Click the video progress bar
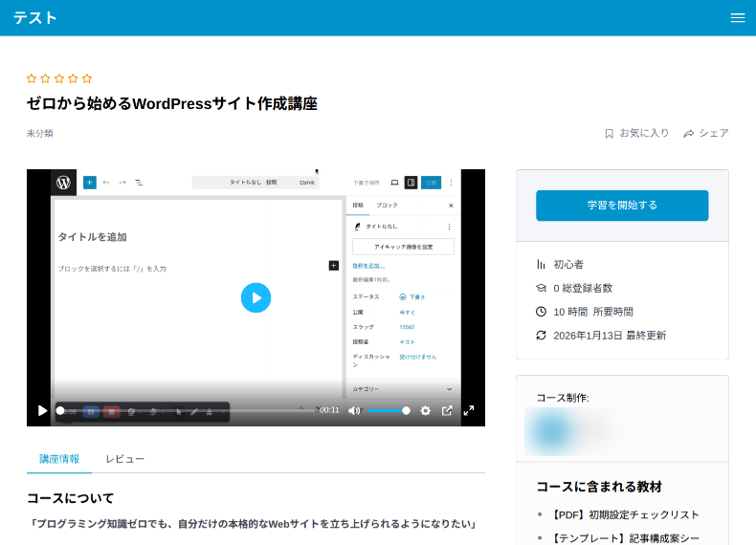 (186, 410)
